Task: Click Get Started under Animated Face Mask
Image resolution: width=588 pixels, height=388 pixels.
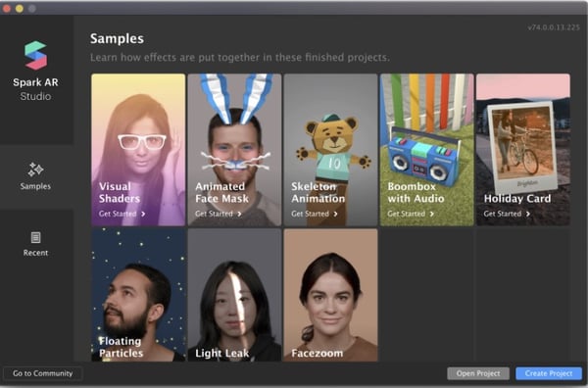Action: click(x=214, y=214)
